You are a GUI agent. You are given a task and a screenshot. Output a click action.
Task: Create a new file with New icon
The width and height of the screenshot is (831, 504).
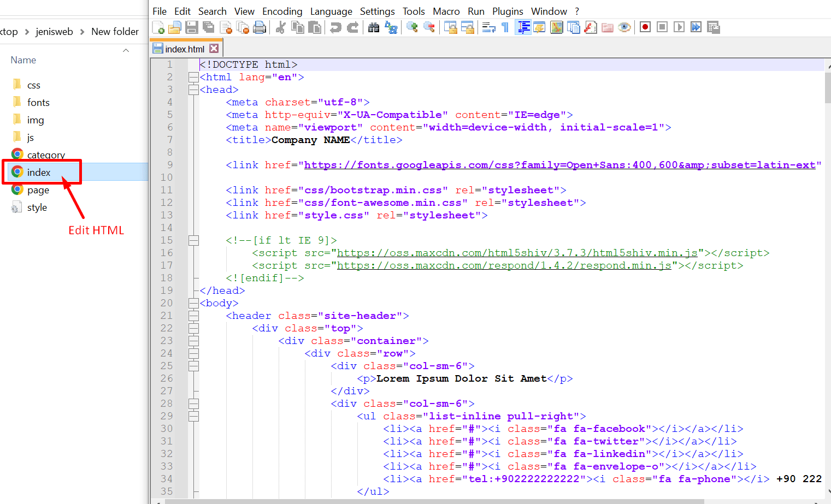tap(158, 27)
